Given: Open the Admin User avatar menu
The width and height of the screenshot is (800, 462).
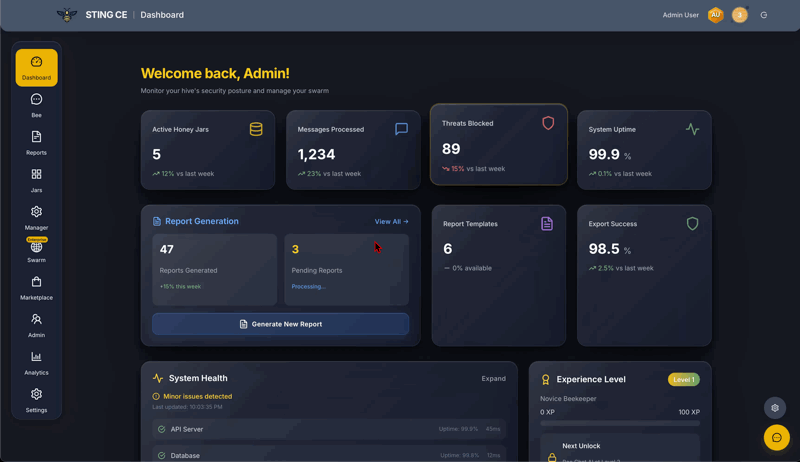Looking at the screenshot, I should click(x=715, y=15).
